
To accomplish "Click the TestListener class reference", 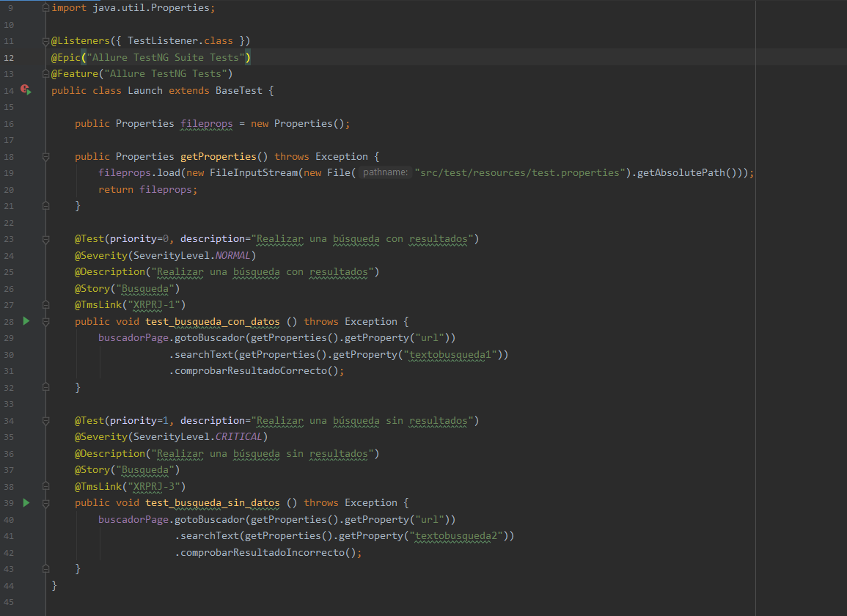I will (163, 41).
